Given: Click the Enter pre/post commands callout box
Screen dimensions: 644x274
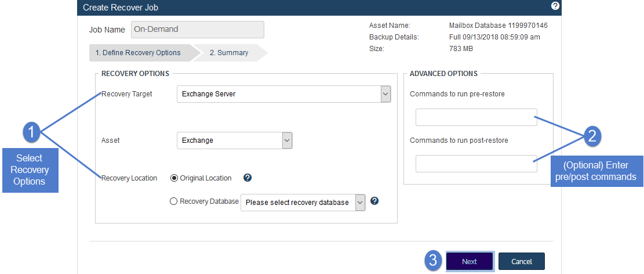Looking at the screenshot, I should coord(596,171).
